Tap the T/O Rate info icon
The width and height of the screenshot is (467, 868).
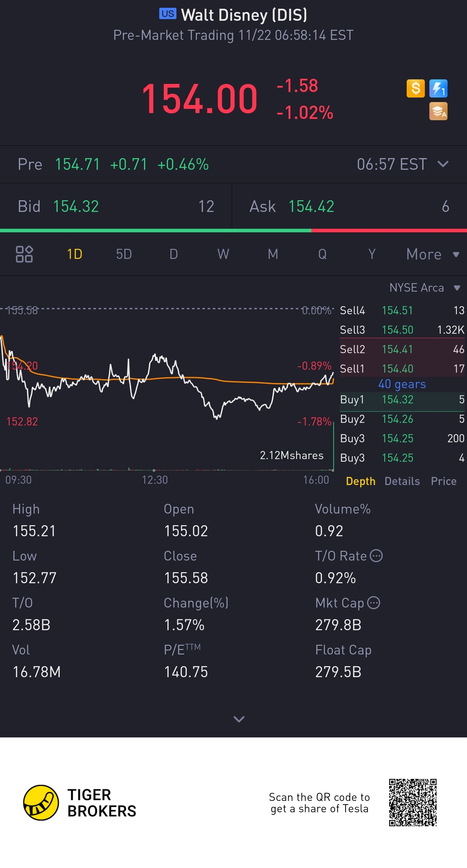point(376,556)
